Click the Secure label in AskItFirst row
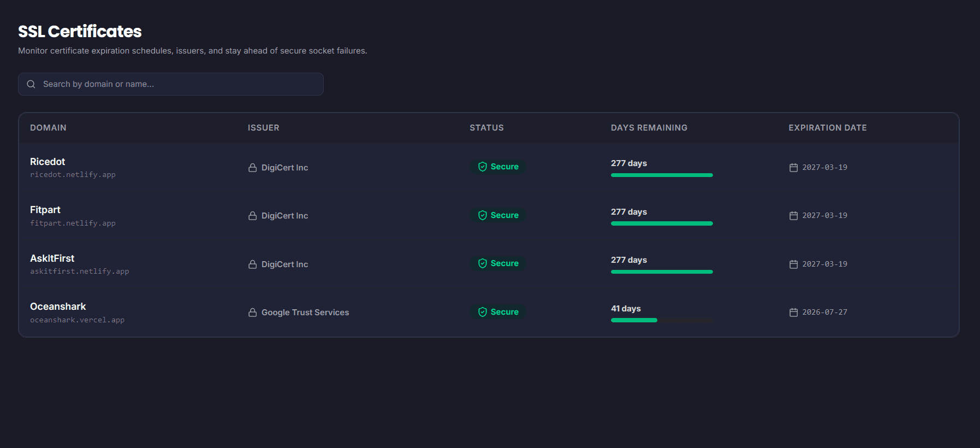 [504, 263]
